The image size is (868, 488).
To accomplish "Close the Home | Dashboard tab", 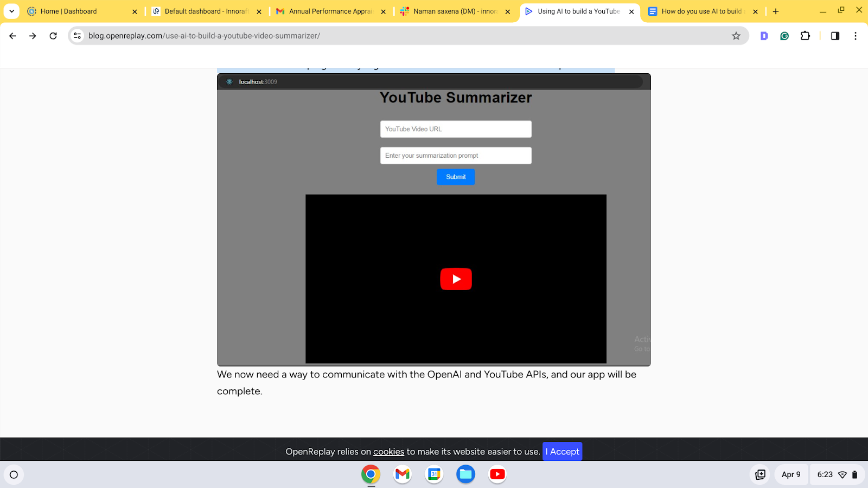I will (x=135, y=11).
